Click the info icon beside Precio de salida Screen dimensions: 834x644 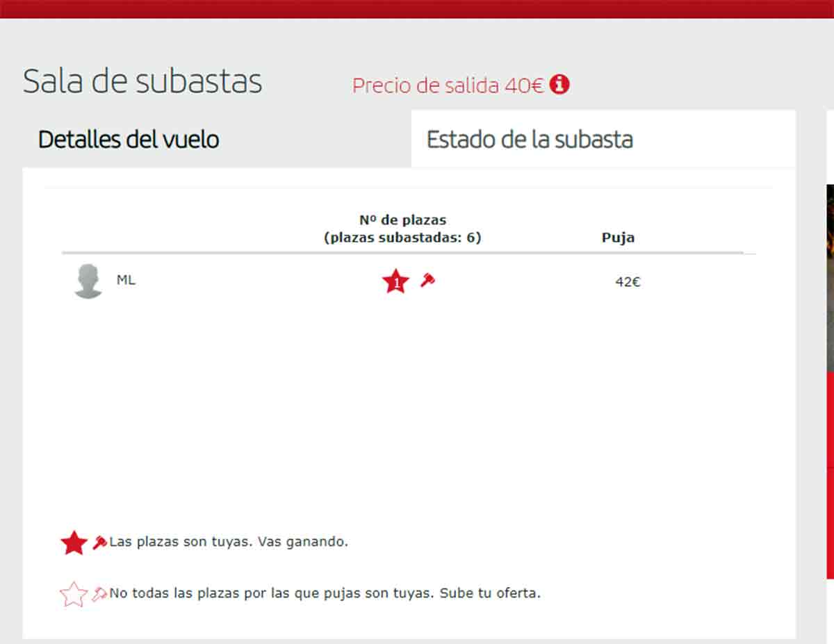[x=559, y=85]
